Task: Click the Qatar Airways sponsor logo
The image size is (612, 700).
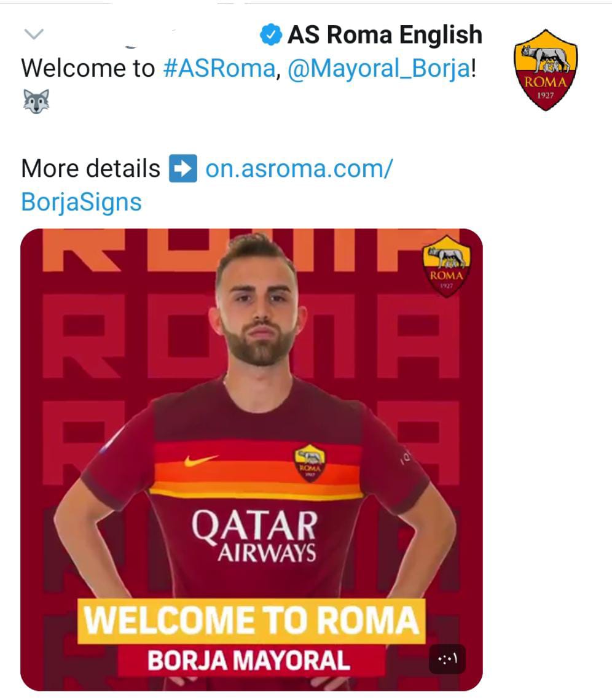Action: [x=254, y=535]
